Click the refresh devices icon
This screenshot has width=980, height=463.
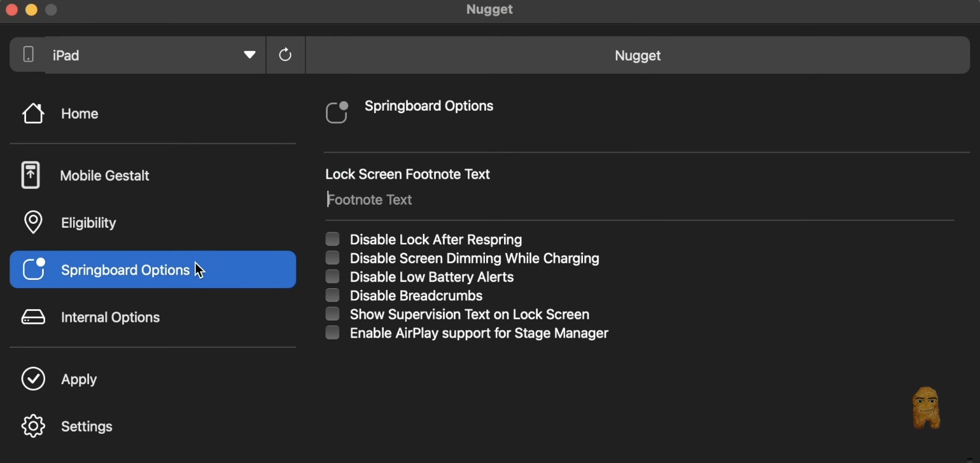[x=285, y=55]
